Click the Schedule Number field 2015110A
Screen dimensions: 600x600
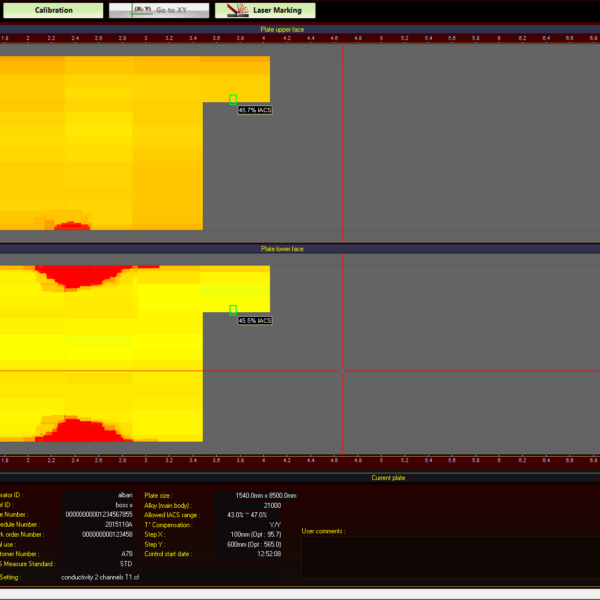click(97, 525)
